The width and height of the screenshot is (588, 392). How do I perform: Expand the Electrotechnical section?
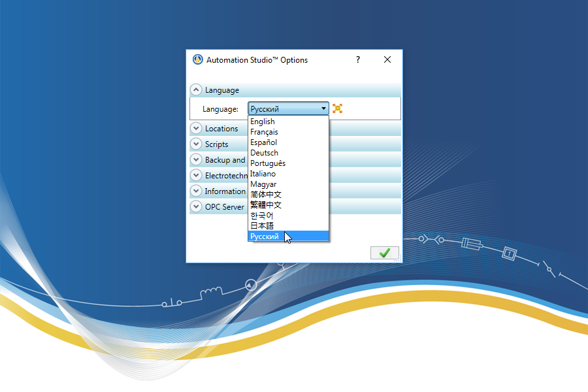196,176
